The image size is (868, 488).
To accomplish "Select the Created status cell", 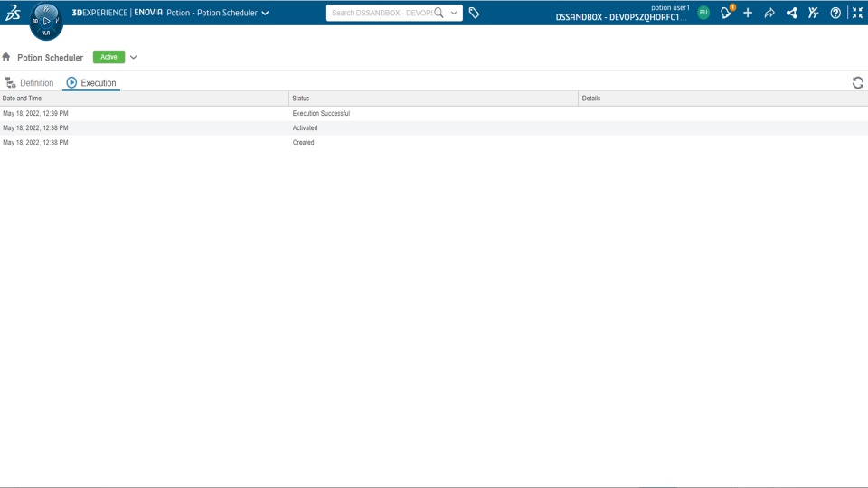I will point(304,142).
